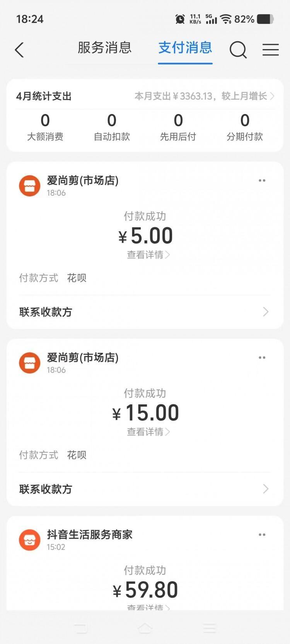Open search with magnifier icon
This screenshot has width=290, height=644.
click(x=238, y=50)
